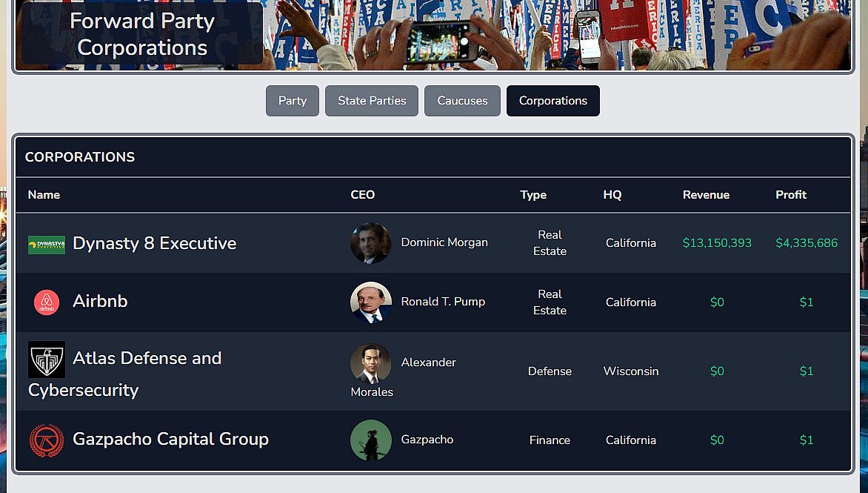Click the Revenue column header
The image size is (868, 493).
pyautogui.click(x=706, y=195)
